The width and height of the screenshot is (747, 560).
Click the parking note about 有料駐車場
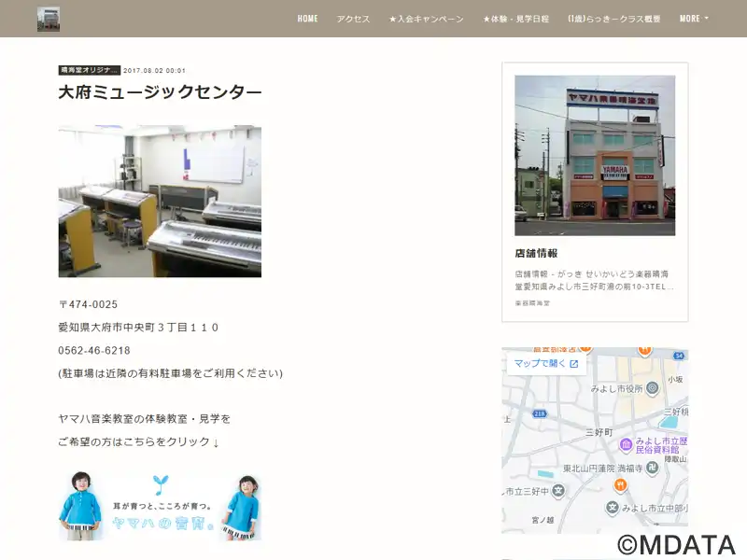click(x=171, y=373)
